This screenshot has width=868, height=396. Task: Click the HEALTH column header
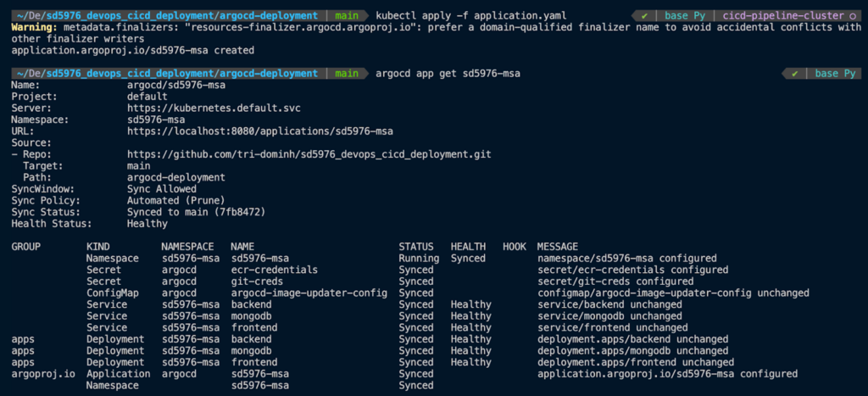pyautogui.click(x=468, y=246)
